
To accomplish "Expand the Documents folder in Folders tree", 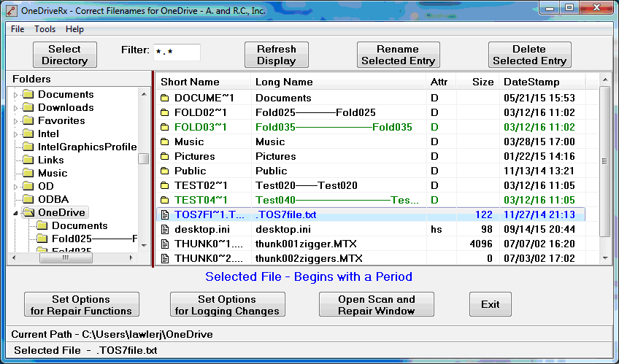I will [x=15, y=95].
